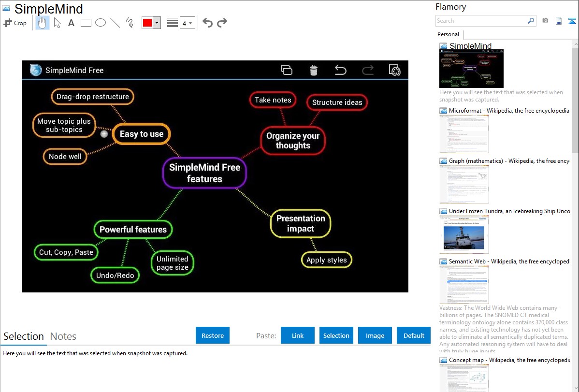The image size is (579, 392).
Task: Click title 'Semantic Web - Wikipedia'
Action: (x=509, y=261)
